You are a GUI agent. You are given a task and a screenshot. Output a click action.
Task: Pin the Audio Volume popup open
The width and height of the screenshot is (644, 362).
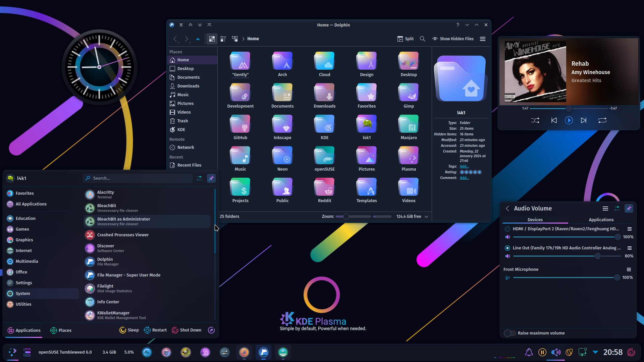click(629, 208)
